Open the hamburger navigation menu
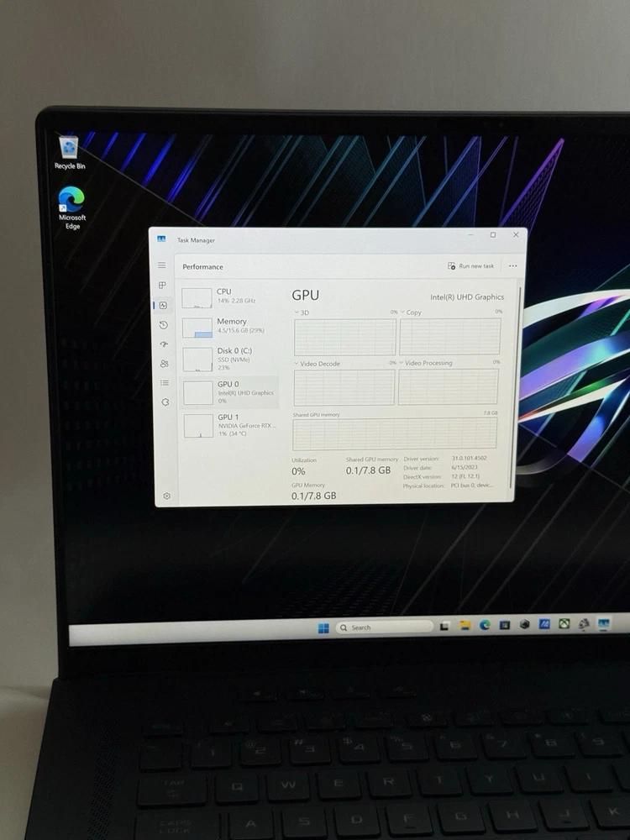 pyautogui.click(x=162, y=265)
